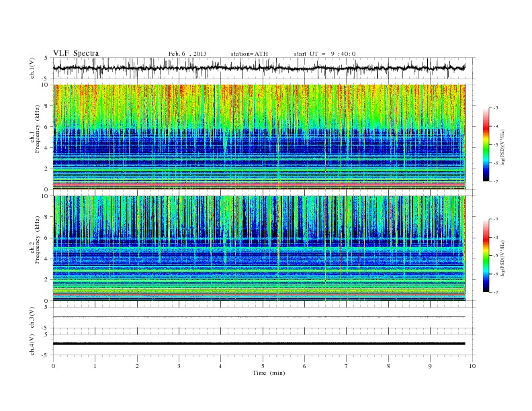Select the "ch.4(V)" axis label
532x411 pixels.
coord(32,345)
